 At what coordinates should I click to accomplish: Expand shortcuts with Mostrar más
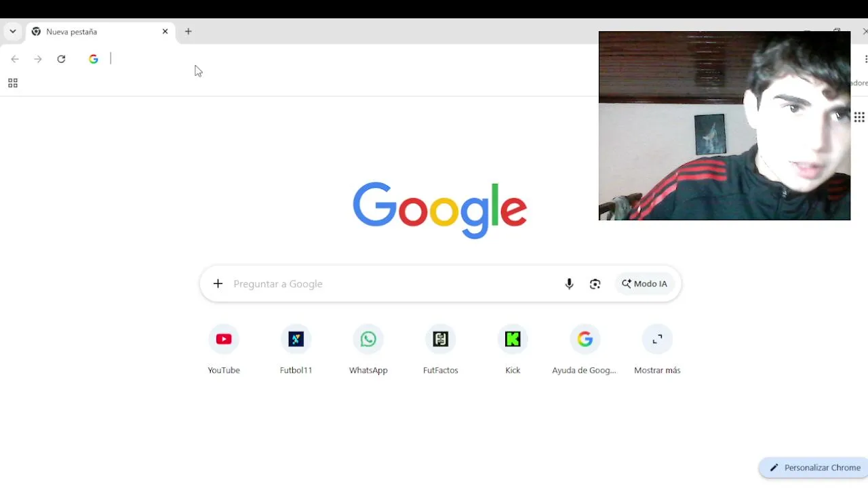click(x=657, y=350)
